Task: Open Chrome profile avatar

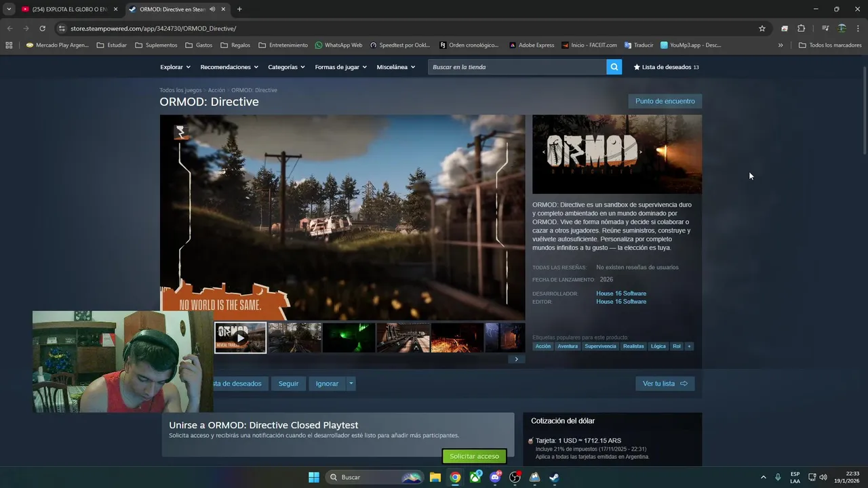Action: pos(842,28)
